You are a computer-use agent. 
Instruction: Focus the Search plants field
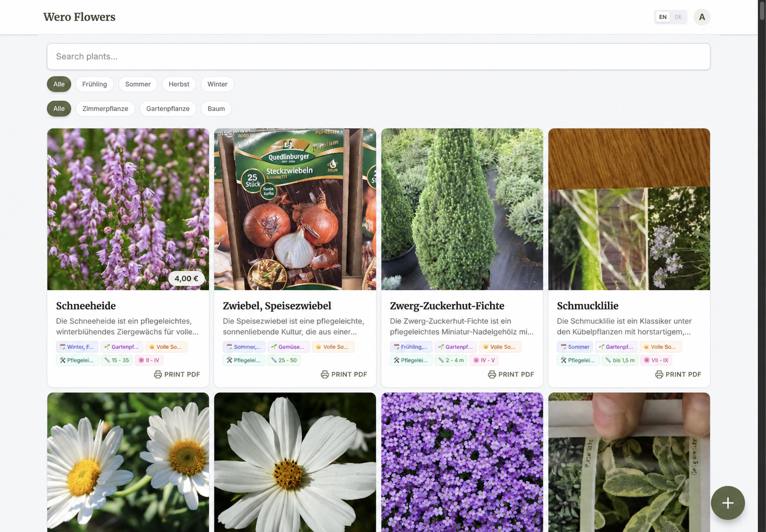379,57
